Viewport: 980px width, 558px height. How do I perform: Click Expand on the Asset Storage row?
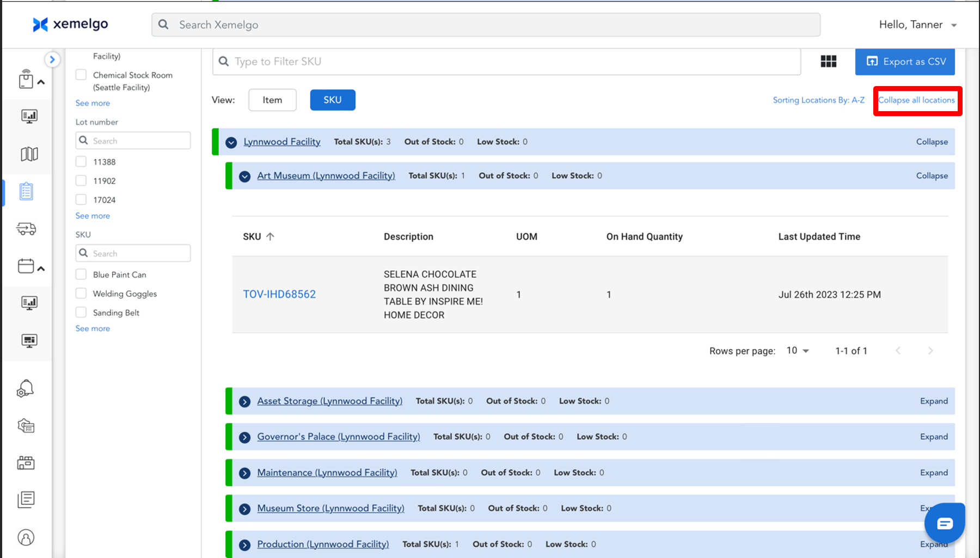pyautogui.click(x=934, y=401)
